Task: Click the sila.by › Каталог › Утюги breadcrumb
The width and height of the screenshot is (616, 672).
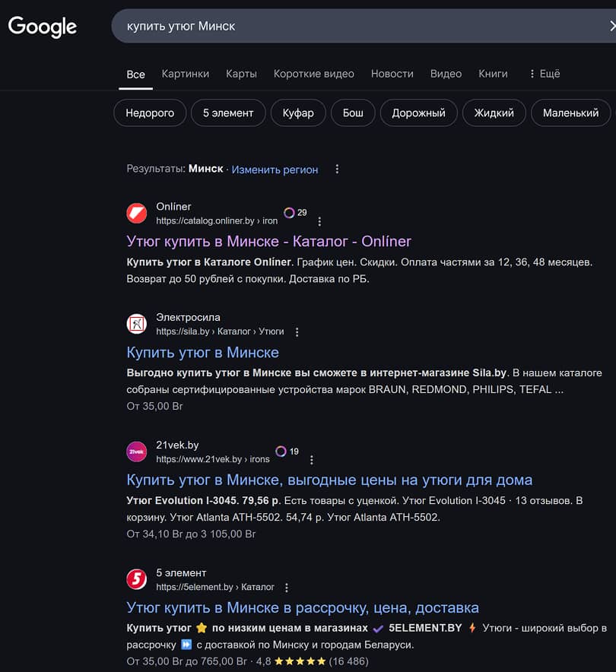Action: (220, 331)
